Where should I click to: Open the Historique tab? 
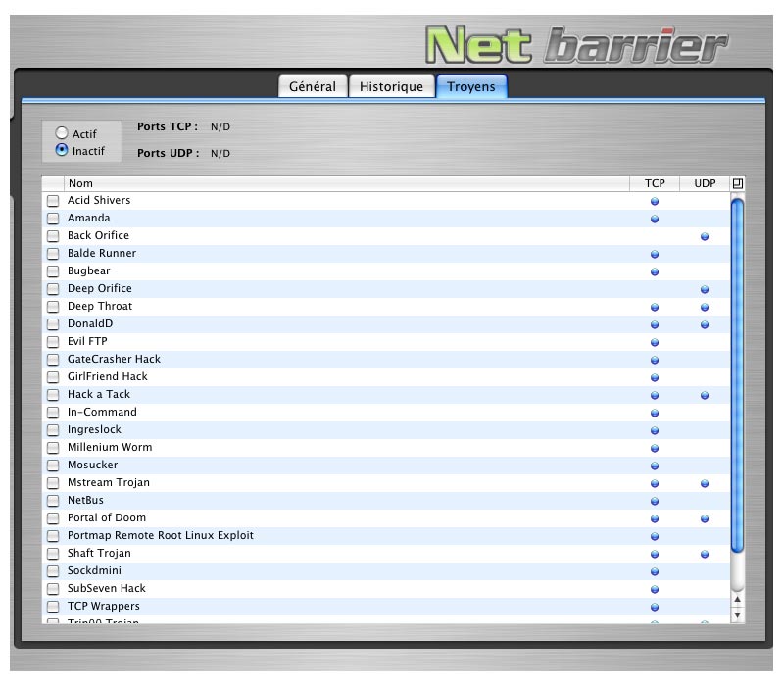(x=391, y=86)
